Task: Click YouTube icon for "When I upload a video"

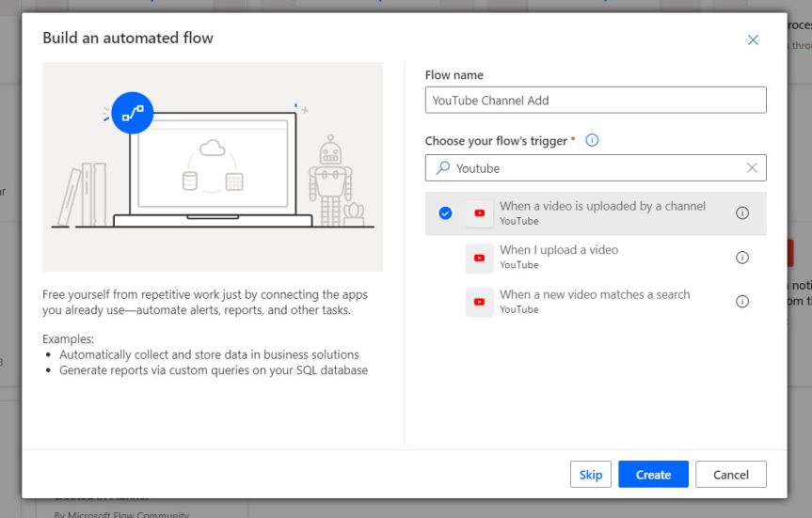Action: 480,258
